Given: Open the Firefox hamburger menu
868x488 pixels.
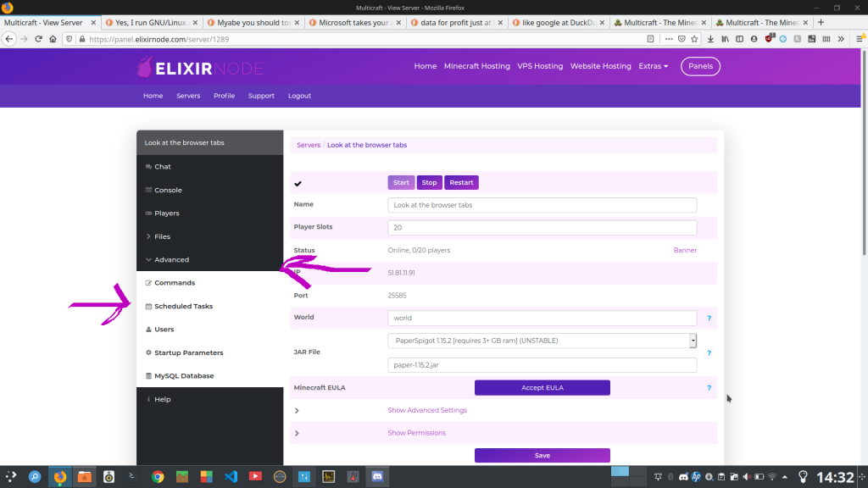Looking at the screenshot, I should pyautogui.click(x=860, y=39).
